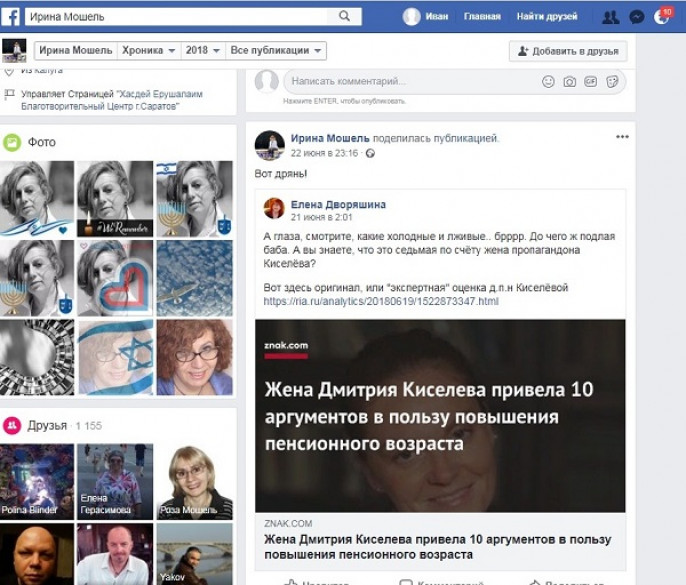This screenshot has height=585, width=686.
Task: Open Елена Дворяшина profile link
Action: tap(338, 204)
